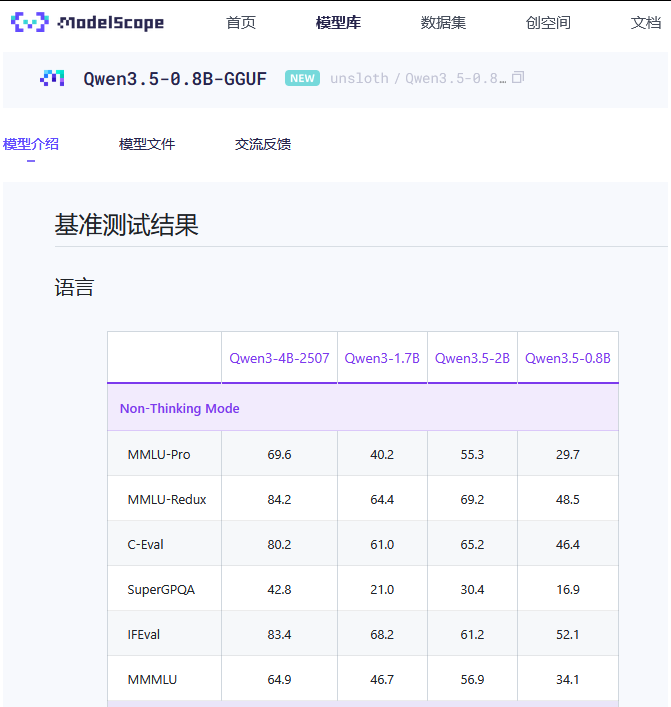Copy the model path with the copy icon

[x=518, y=78]
